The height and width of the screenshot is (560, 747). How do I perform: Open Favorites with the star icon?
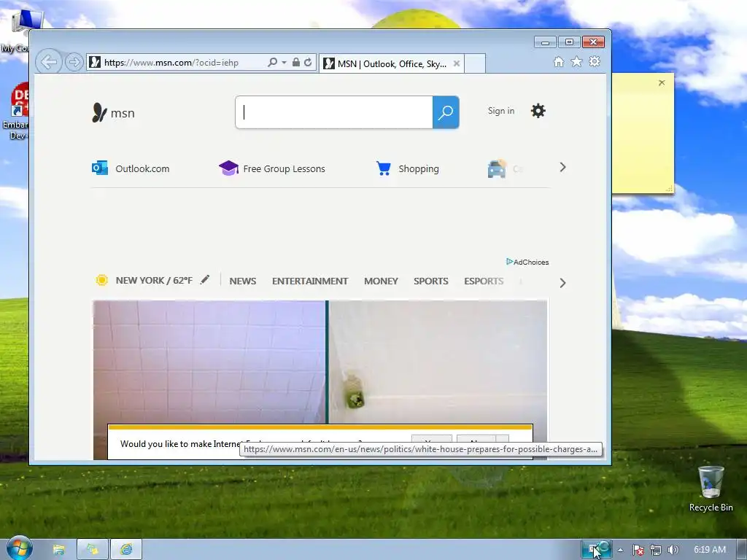click(x=576, y=61)
